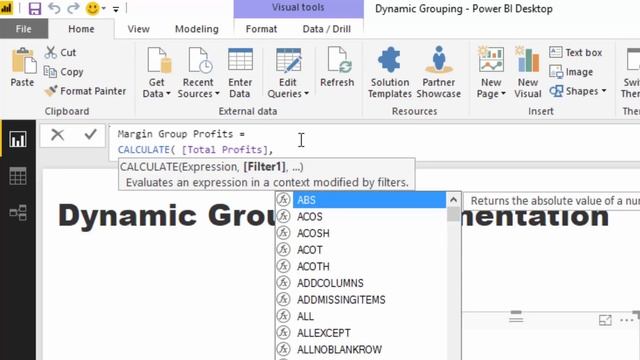
Task: Switch to the View ribbon tab
Action: pos(138,29)
